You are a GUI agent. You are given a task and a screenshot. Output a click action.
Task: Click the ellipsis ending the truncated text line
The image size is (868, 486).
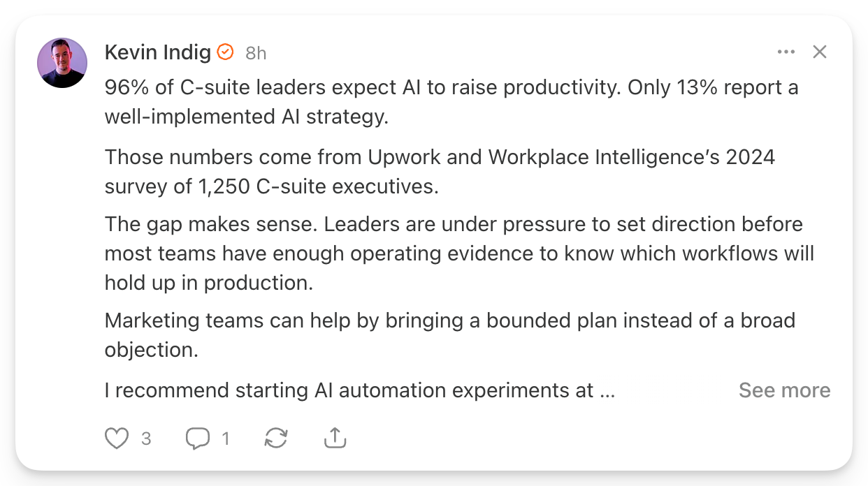coord(607,391)
